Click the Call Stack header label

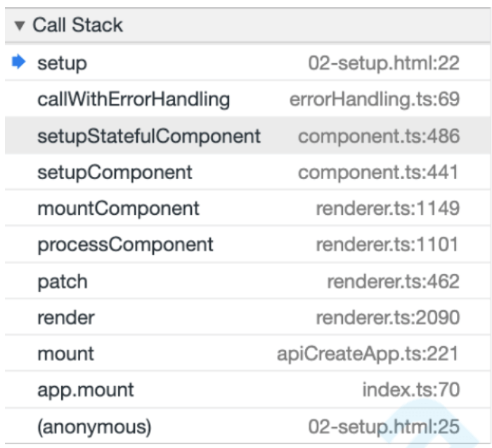point(77,25)
